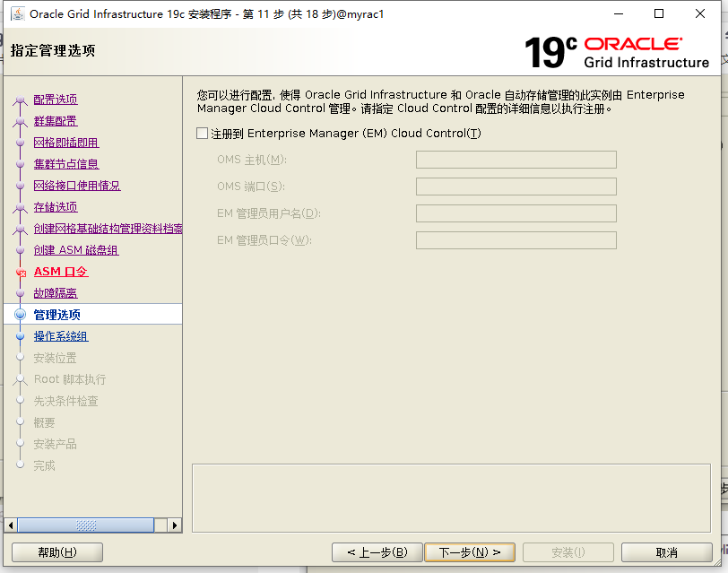The width and height of the screenshot is (728, 573).
Task: Open the 创建网格基础结构管理资料档案 step
Action: point(108,229)
